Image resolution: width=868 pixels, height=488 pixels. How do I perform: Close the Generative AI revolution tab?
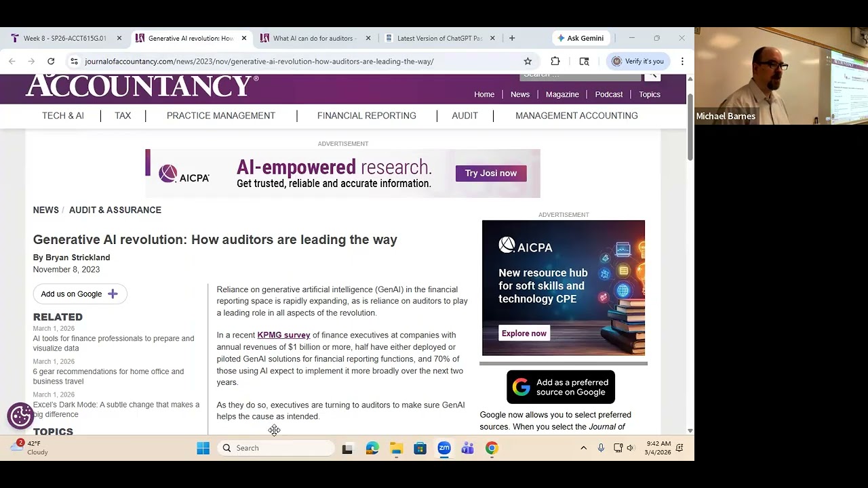pyautogui.click(x=244, y=38)
